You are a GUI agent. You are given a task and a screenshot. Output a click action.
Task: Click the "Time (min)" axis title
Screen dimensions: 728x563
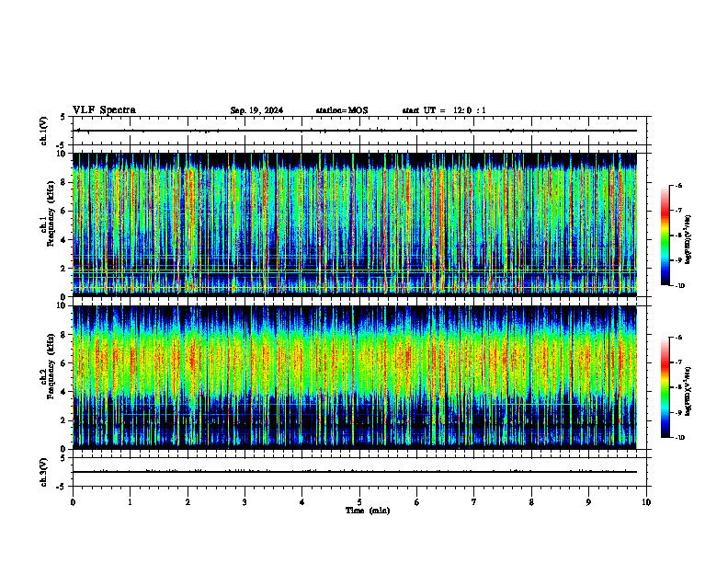coord(368,511)
